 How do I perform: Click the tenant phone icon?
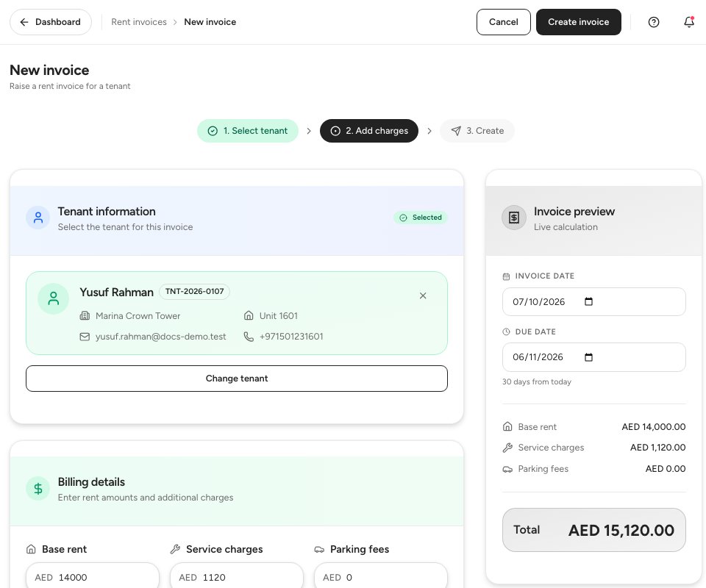[x=249, y=337]
